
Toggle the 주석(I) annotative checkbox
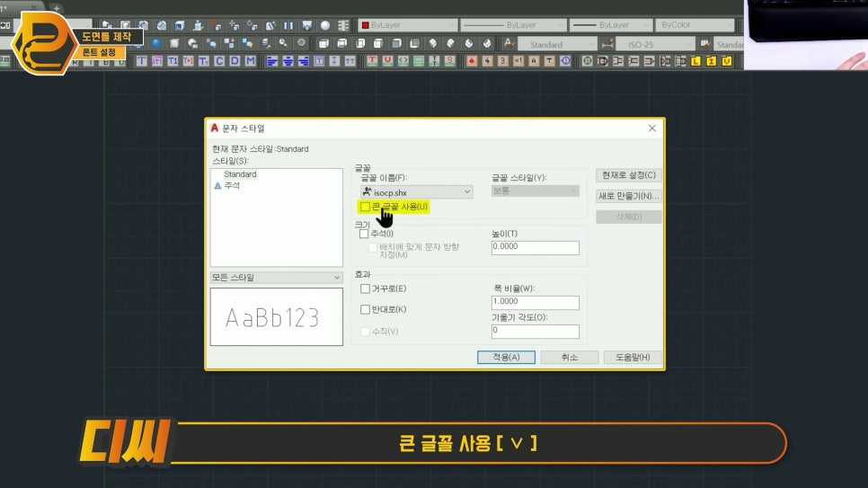[x=364, y=234]
